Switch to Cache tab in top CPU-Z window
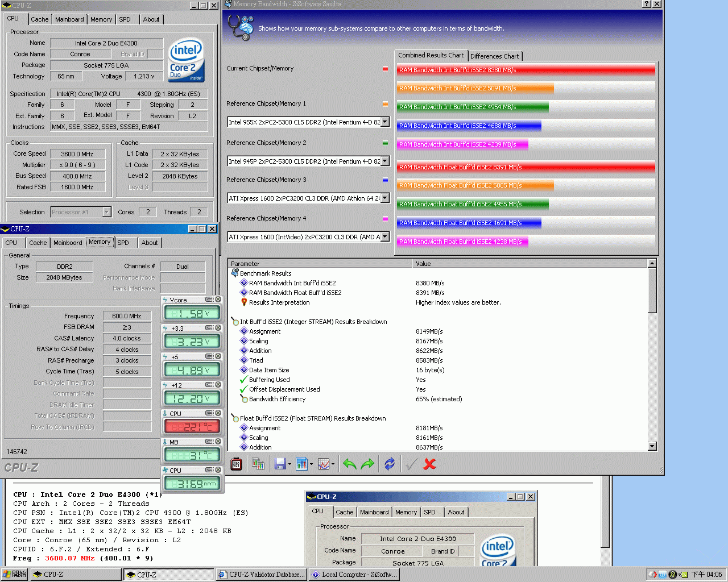 [40, 19]
